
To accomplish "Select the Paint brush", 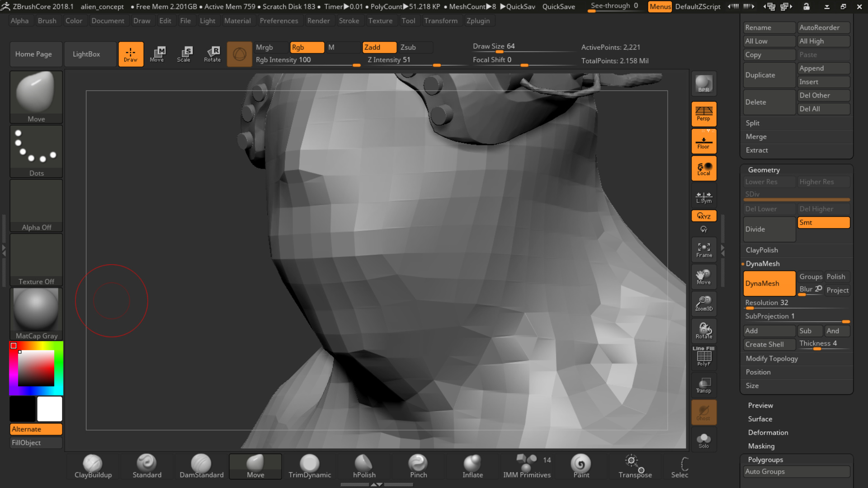I will [581, 466].
